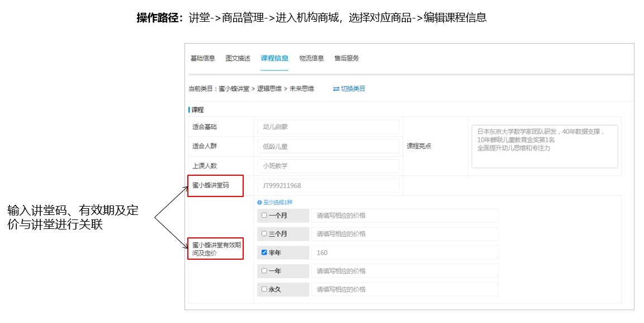This screenshot has height=323, width=644.
Task: Switch to the 基础信息 tab
Action: [202, 58]
